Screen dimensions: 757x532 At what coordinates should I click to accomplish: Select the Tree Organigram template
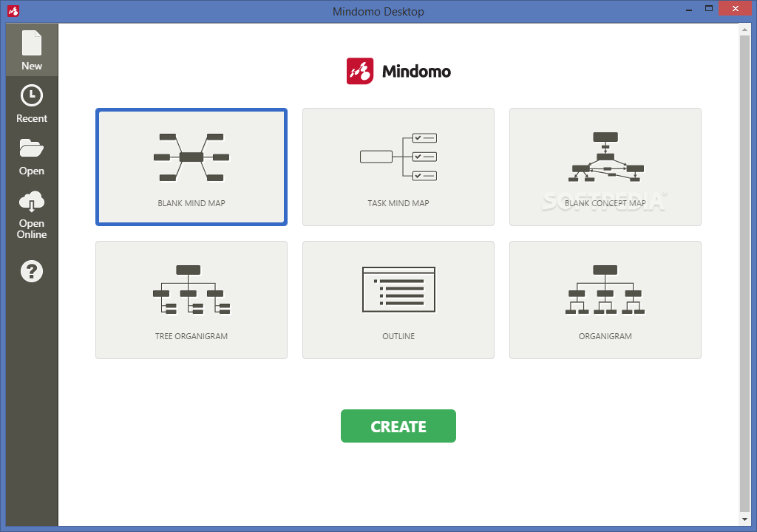click(191, 300)
